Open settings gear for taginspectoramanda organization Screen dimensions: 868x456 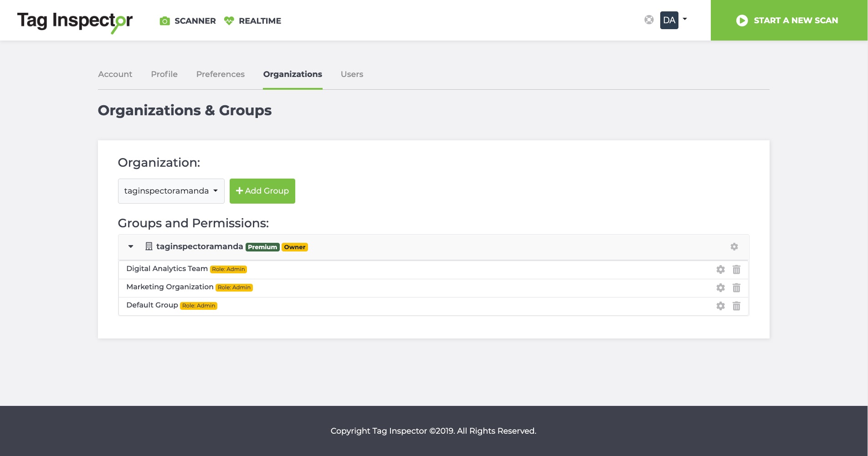(x=734, y=246)
